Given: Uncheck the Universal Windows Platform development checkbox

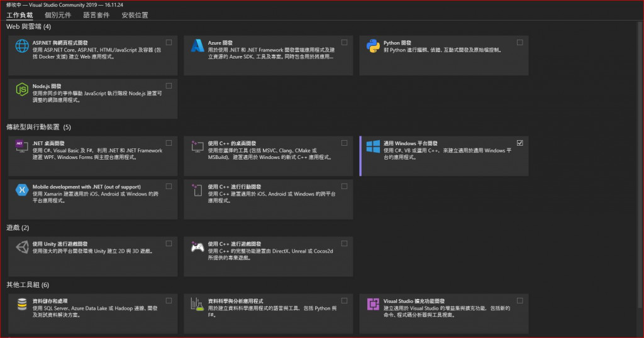Looking at the screenshot, I should pos(520,143).
